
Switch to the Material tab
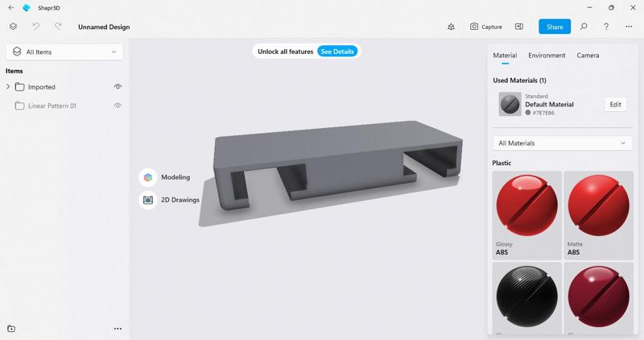(x=505, y=55)
